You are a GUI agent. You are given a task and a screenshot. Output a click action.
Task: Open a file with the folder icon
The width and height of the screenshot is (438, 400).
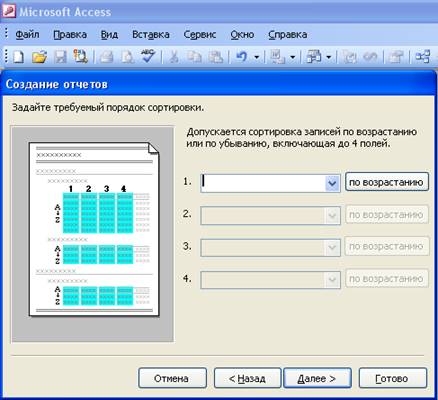pyautogui.click(x=39, y=57)
